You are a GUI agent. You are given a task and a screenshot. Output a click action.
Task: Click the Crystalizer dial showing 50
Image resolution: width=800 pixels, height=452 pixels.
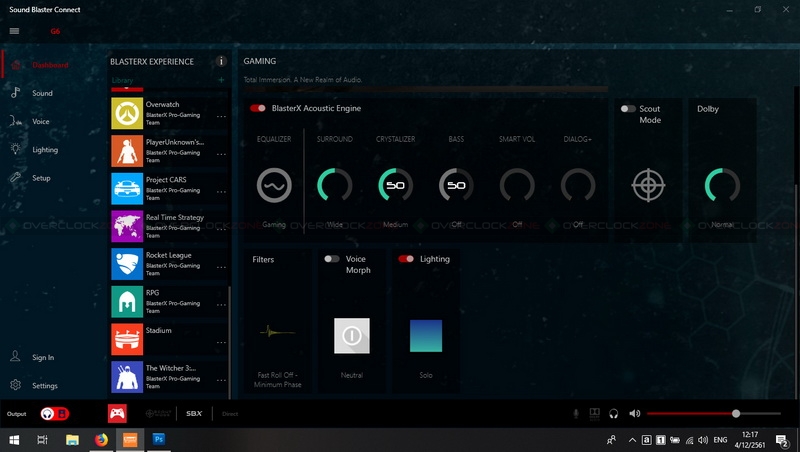[x=395, y=185]
